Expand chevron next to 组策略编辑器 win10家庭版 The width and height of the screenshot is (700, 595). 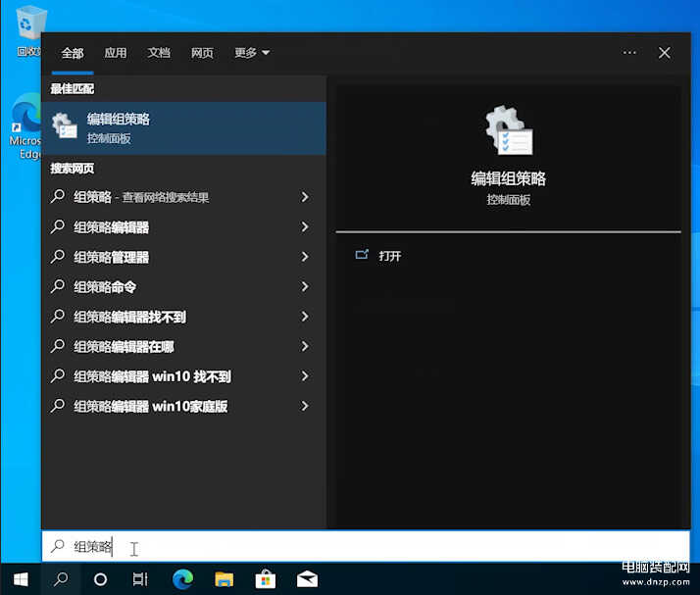305,406
